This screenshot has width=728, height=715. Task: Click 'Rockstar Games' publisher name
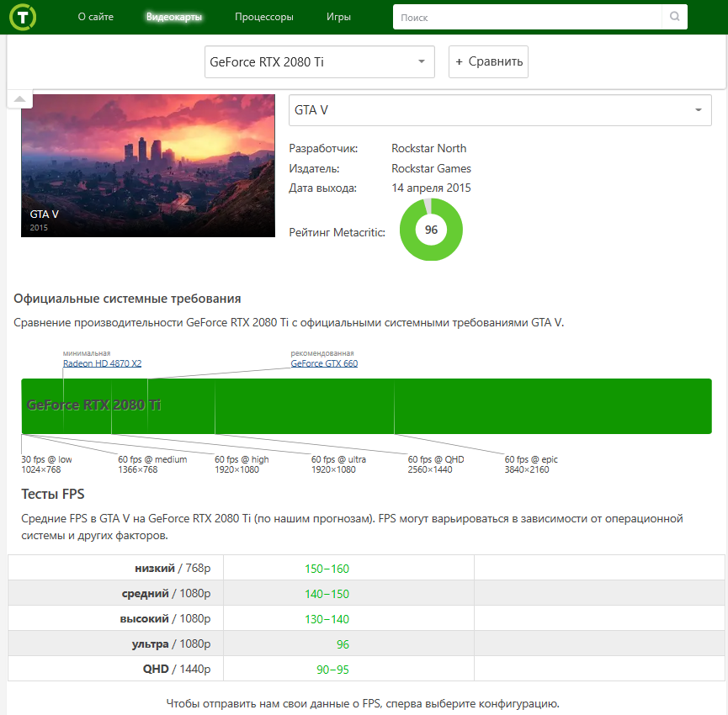pos(431,168)
